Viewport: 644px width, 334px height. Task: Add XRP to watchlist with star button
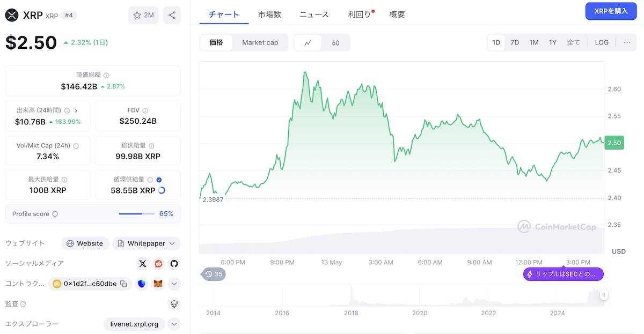coord(143,15)
